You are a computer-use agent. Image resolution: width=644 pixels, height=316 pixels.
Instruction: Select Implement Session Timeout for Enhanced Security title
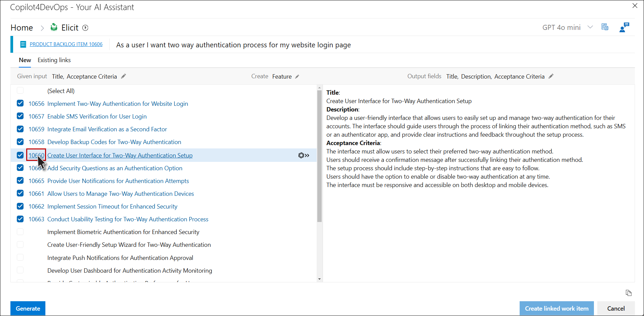point(112,207)
